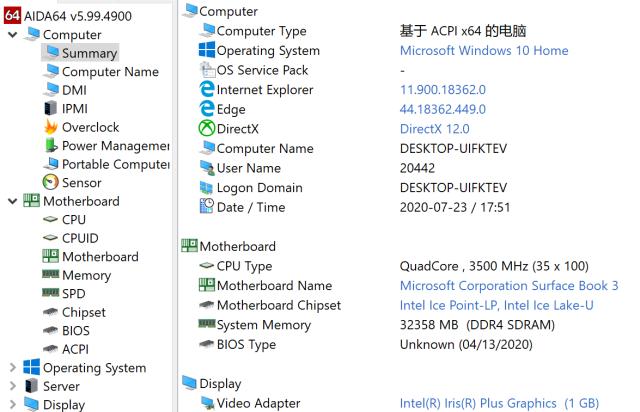
Task: Open the IPMI server icon
Action: tap(51, 108)
